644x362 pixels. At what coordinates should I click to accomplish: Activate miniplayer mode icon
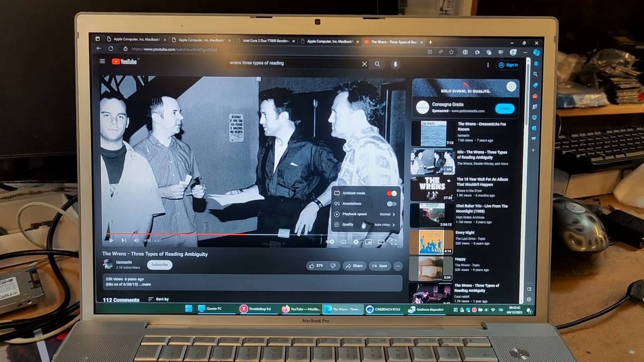click(368, 242)
